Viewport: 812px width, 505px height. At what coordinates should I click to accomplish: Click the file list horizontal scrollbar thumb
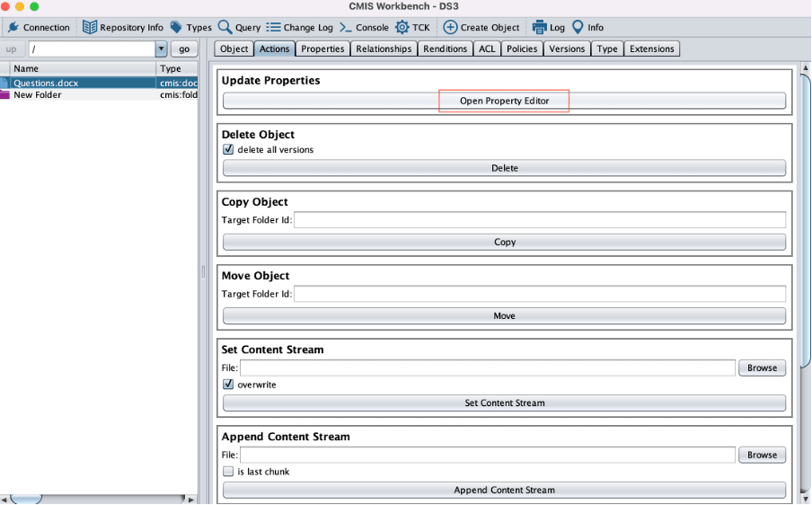click(x=26, y=500)
